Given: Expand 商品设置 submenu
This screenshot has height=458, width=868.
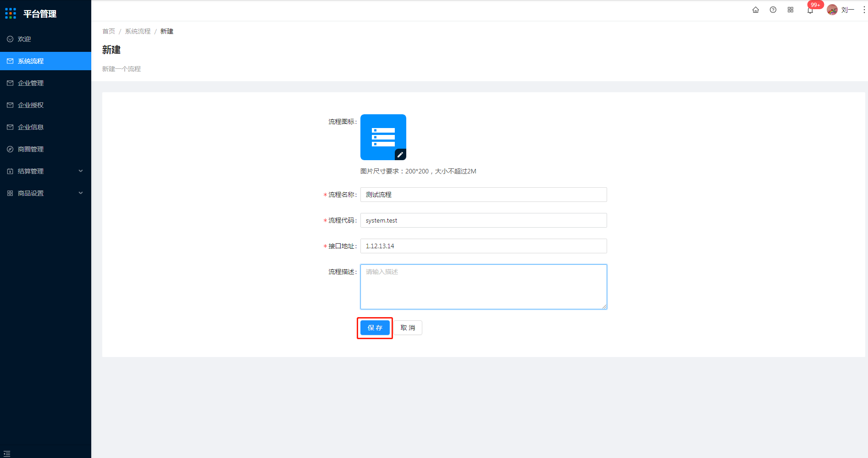Looking at the screenshot, I should click(x=45, y=193).
